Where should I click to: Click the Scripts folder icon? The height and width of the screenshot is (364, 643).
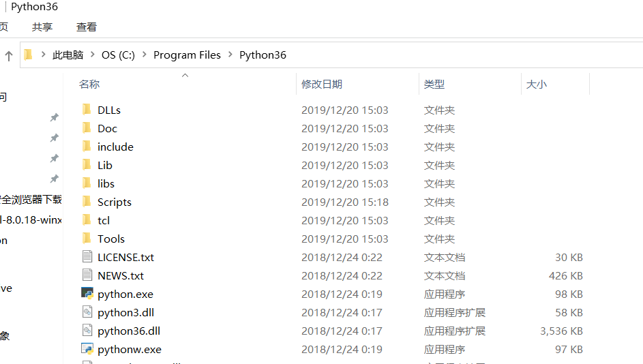[87, 202]
